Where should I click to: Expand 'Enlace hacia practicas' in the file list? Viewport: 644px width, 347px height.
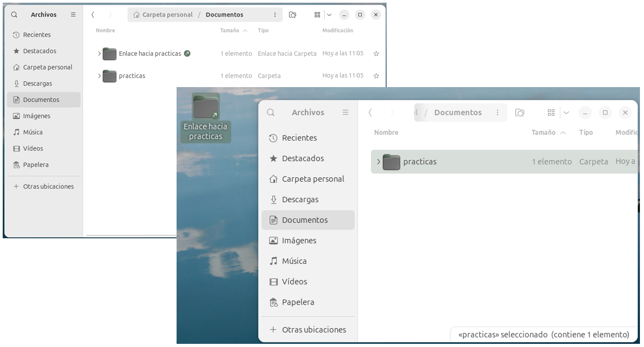[x=99, y=54]
